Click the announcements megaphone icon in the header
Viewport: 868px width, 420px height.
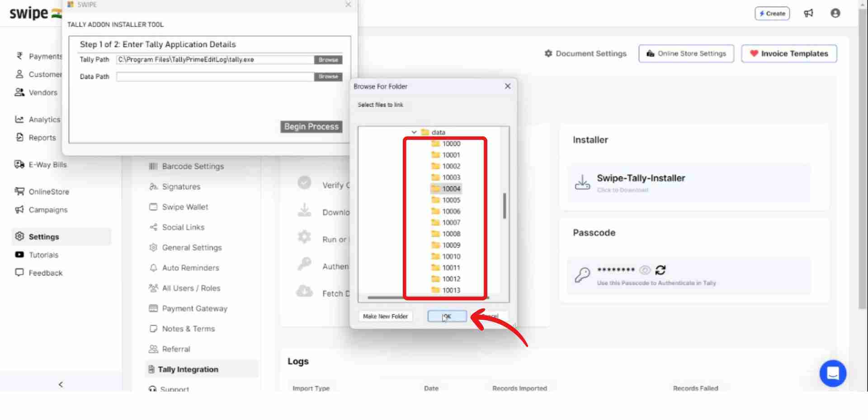click(808, 13)
